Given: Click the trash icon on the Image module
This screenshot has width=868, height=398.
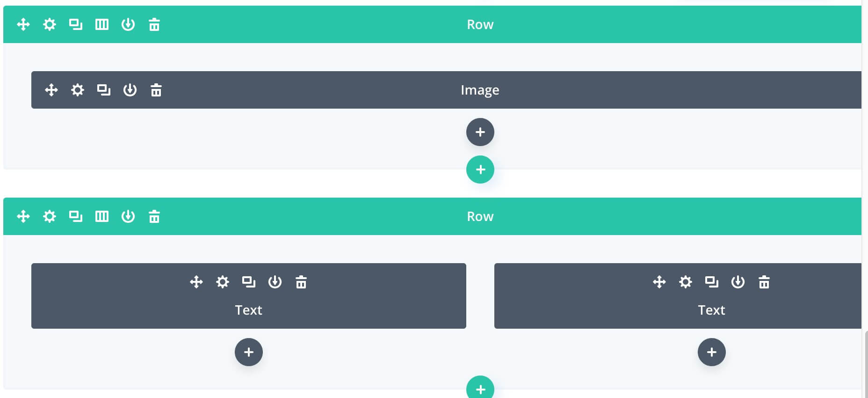Looking at the screenshot, I should click(156, 90).
